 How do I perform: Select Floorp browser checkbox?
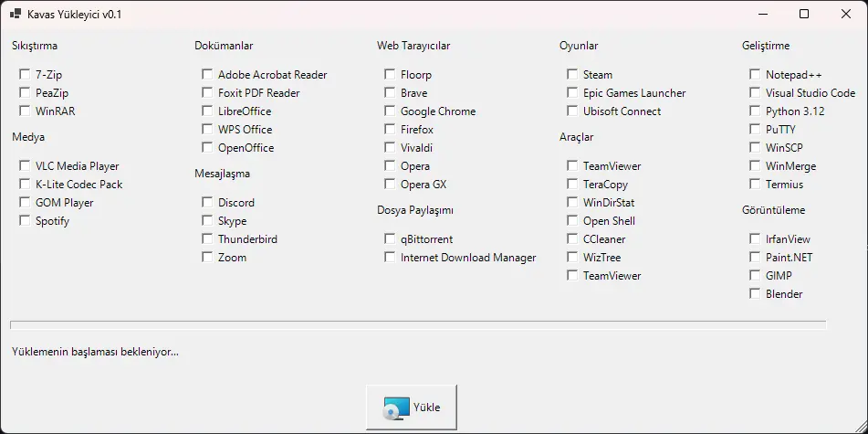[x=390, y=74]
